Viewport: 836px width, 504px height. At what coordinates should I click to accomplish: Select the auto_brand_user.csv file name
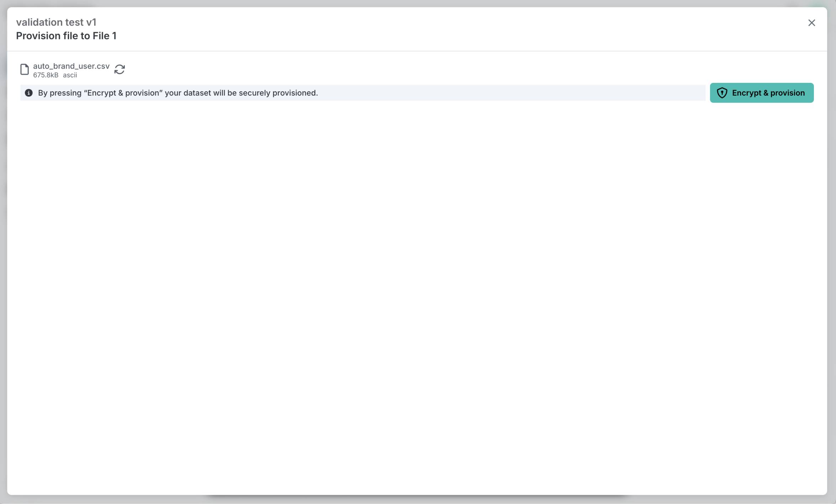[71, 66]
